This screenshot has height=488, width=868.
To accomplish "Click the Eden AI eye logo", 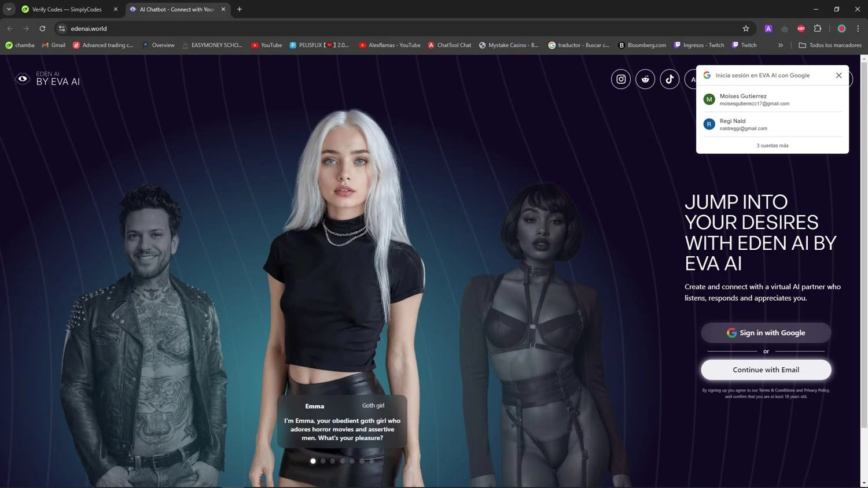I will (x=23, y=79).
